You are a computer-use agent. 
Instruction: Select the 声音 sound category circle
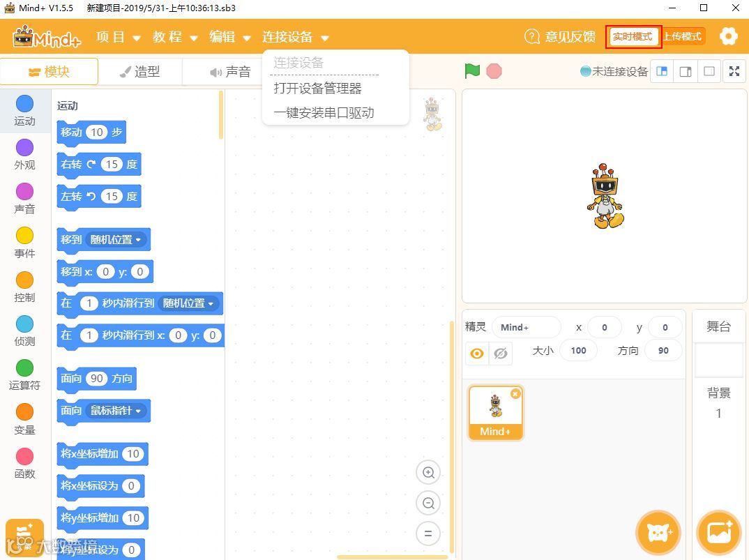(24, 192)
